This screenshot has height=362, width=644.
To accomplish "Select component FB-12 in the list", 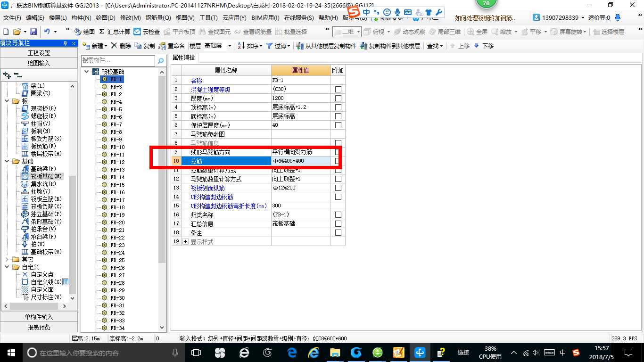I will [117, 162].
